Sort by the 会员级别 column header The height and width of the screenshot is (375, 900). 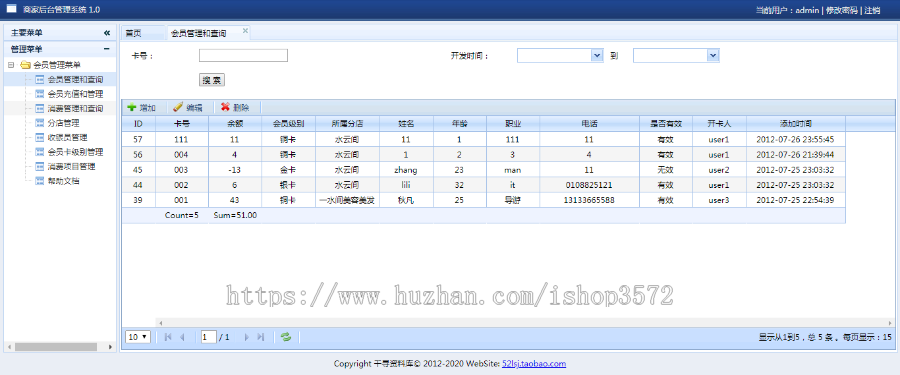[x=289, y=123]
